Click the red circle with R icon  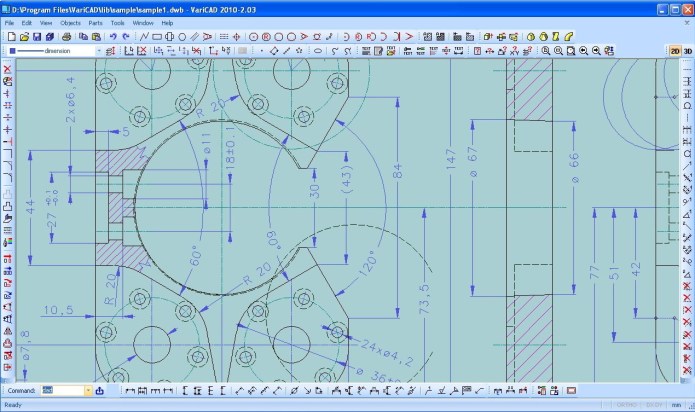pyautogui.click(x=266, y=37)
